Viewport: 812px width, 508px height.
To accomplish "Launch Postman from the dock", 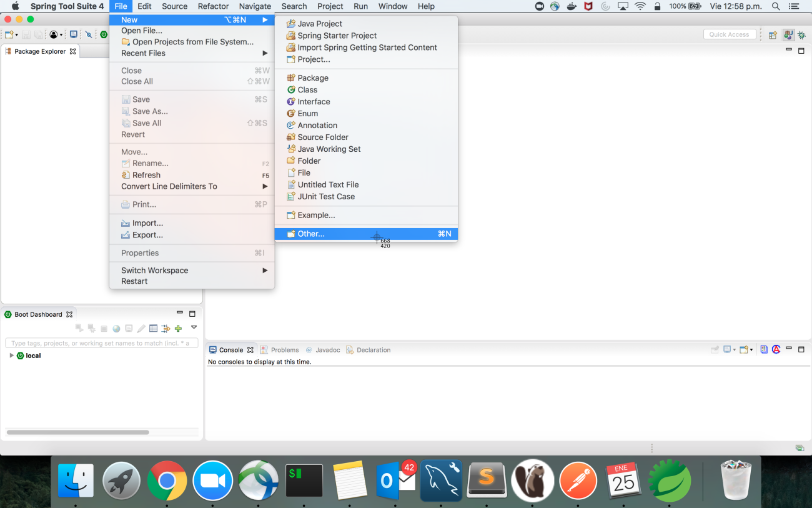I will (x=578, y=481).
